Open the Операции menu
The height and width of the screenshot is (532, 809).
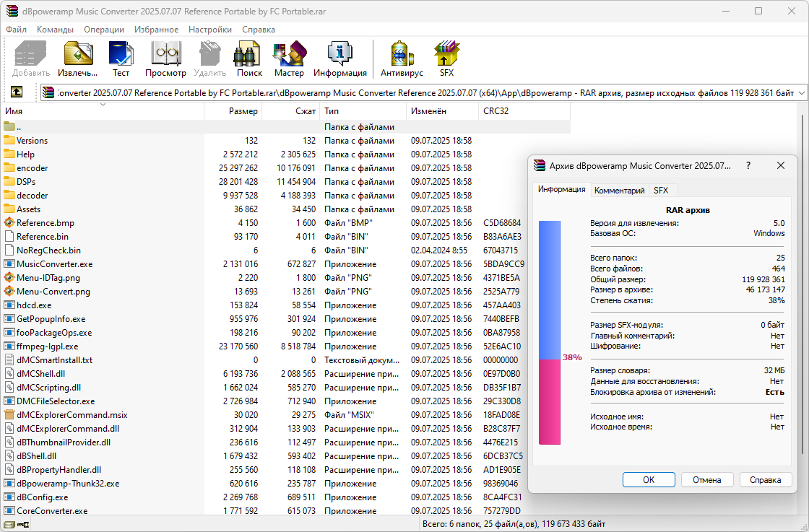pos(104,30)
